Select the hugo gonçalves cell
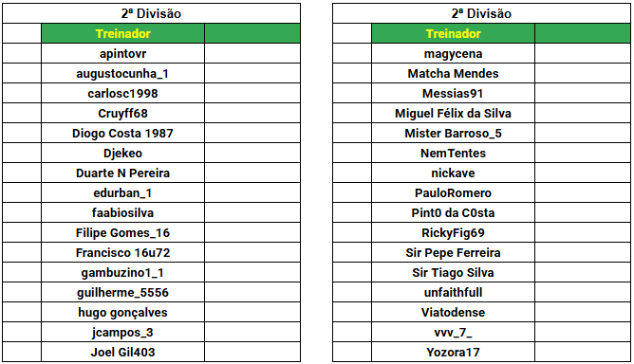Image resolution: width=634 pixels, height=364 pixels. (x=123, y=312)
